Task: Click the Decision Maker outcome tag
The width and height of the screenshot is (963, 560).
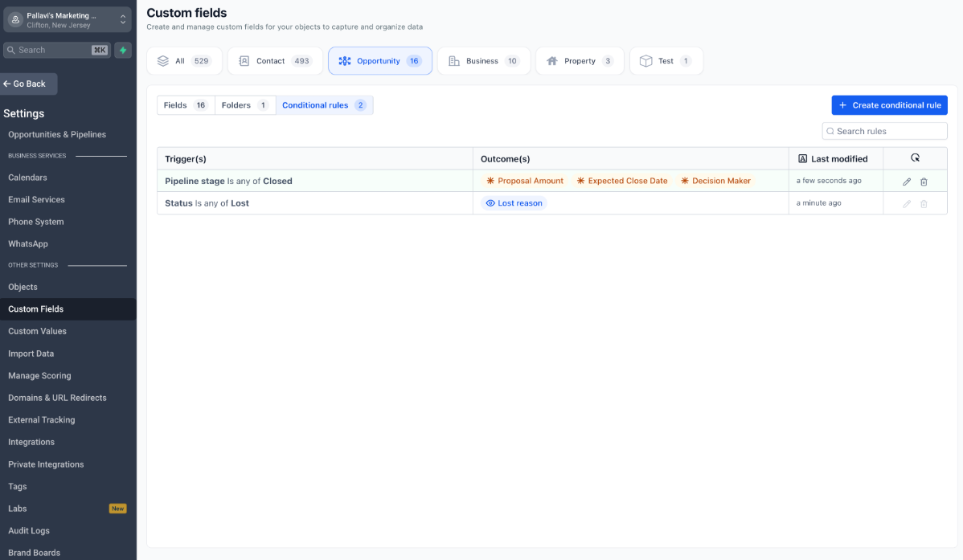Action: (715, 181)
